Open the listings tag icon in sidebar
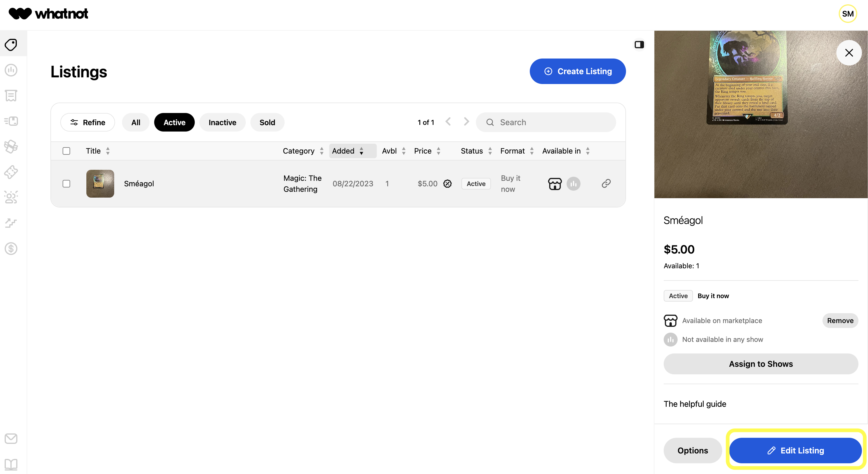This screenshot has width=868, height=474. [x=11, y=44]
